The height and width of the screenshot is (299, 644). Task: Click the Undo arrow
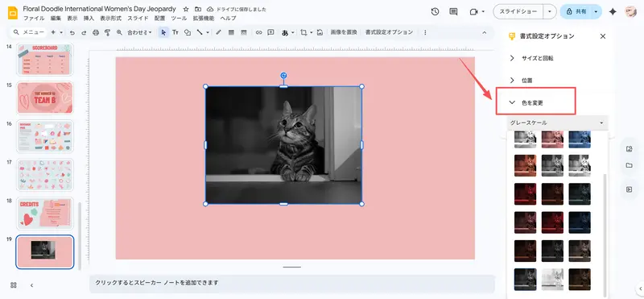(72, 32)
